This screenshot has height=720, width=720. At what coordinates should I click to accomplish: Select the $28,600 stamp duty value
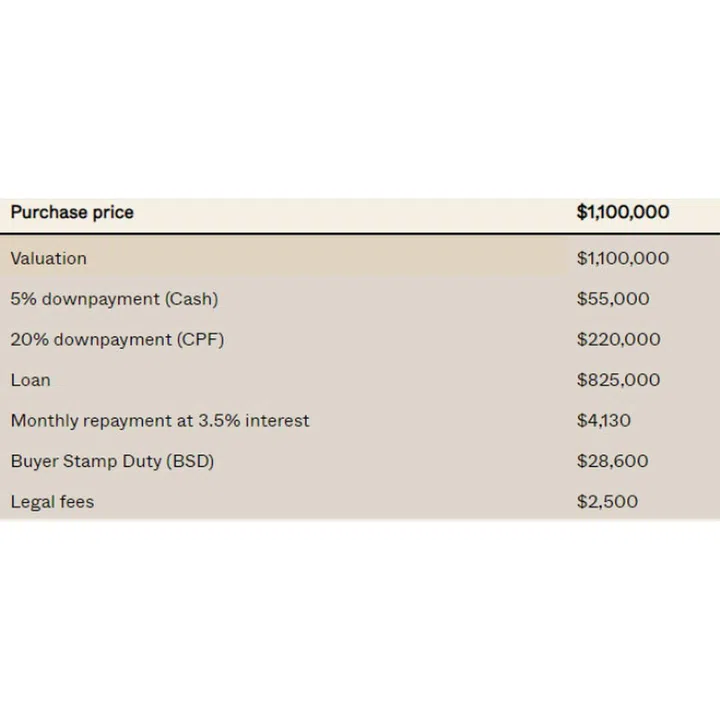coord(612,461)
